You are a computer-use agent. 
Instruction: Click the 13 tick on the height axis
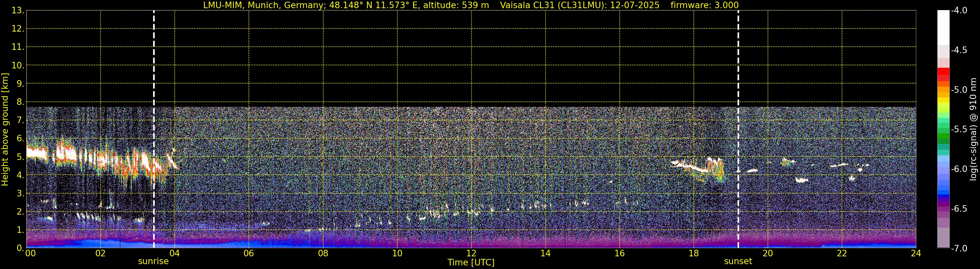point(17,11)
